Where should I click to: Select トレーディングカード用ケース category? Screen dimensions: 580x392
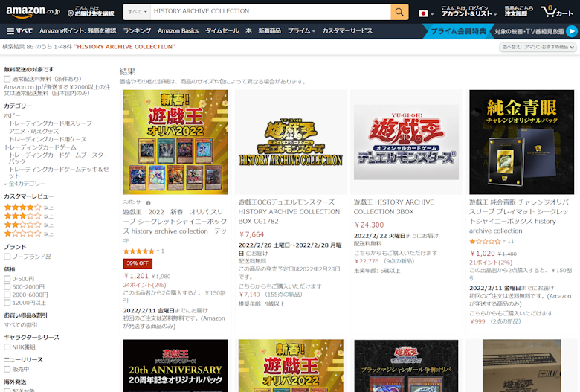coord(48,139)
